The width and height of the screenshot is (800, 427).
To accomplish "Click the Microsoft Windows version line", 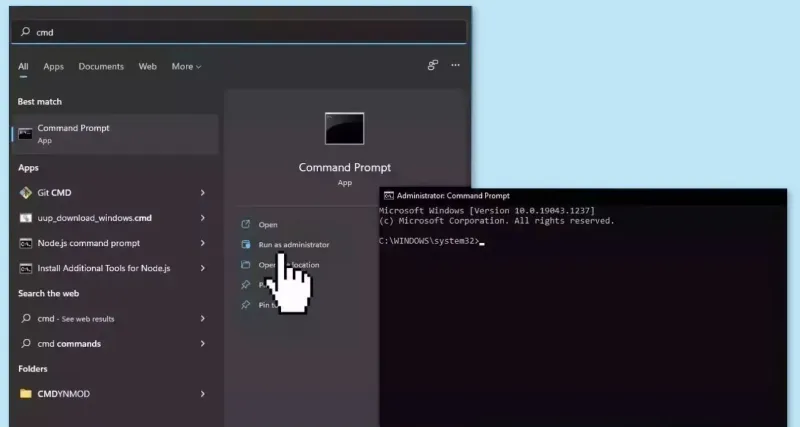I will [x=487, y=211].
